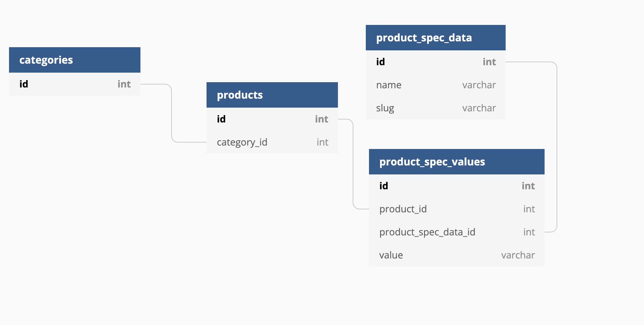
Task: Click the name column in product_spec_data
Action: [389, 85]
